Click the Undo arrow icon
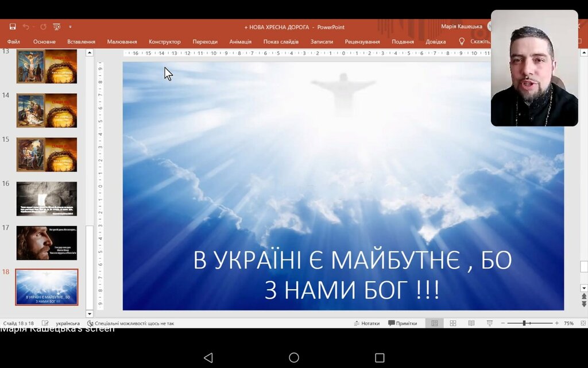The height and width of the screenshot is (368, 588). pyautogui.click(x=26, y=26)
